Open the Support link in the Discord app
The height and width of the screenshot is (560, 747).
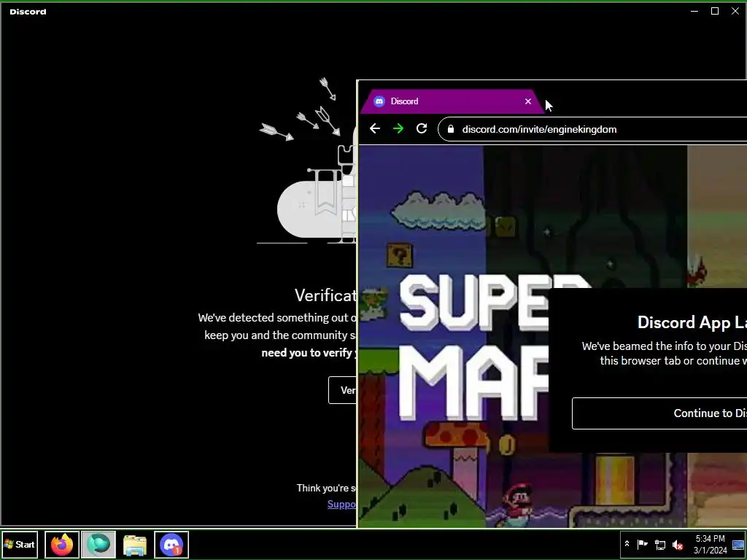[x=341, y=504]
